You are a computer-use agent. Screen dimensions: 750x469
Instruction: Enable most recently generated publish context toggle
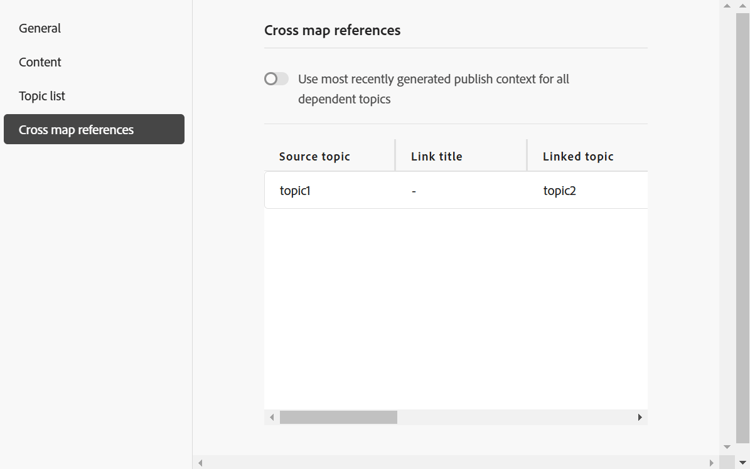(276, 79)
